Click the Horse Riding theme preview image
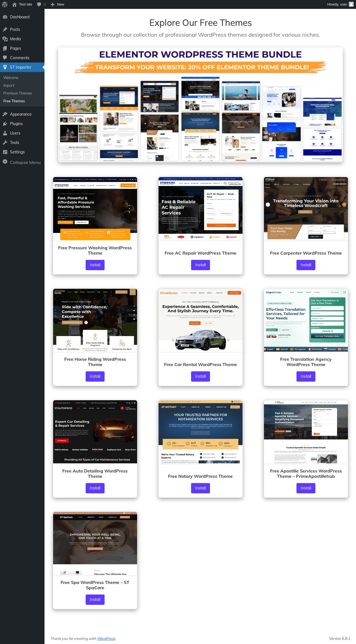The height and width of the screenshot is (644, 356). point(95,320)
